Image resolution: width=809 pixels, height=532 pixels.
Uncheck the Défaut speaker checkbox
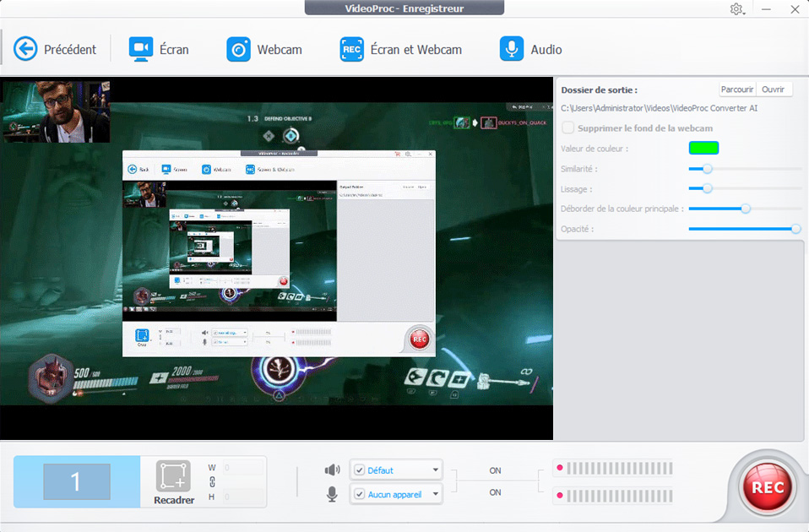tap(360, 470)
